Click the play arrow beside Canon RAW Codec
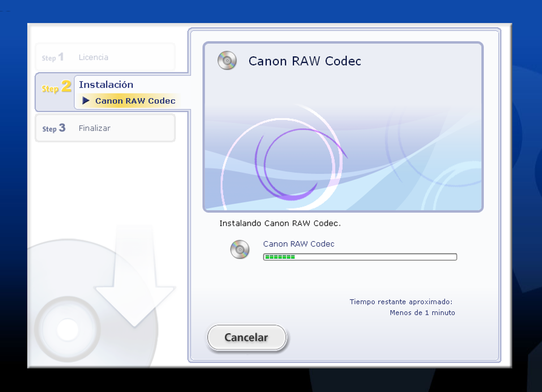Screen dimensions: 542x392 point(86,100)
